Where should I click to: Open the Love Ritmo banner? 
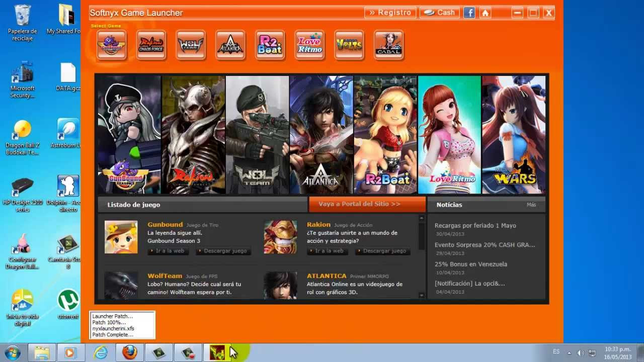point(449,134)
